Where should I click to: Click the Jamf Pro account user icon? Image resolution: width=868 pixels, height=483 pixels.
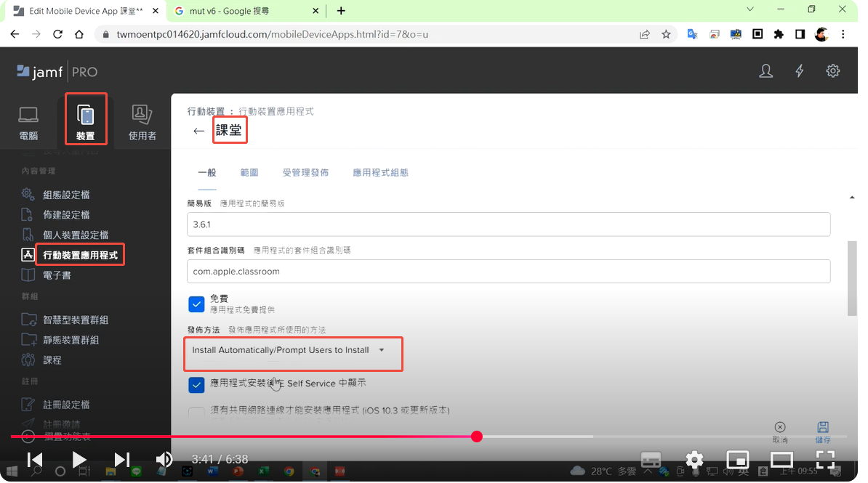click(x=765, y=71)
